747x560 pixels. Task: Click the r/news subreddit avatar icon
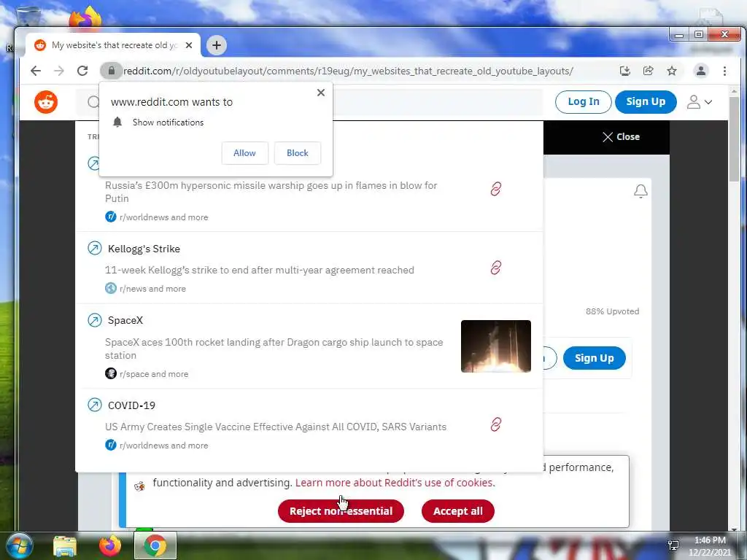tap(111, 288)
